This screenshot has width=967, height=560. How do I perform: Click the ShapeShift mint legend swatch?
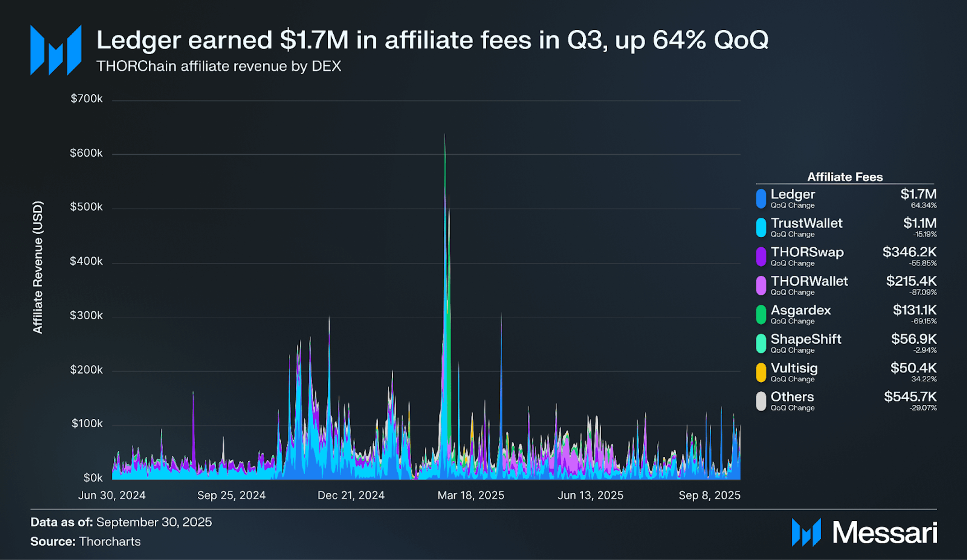click(761, 343)
